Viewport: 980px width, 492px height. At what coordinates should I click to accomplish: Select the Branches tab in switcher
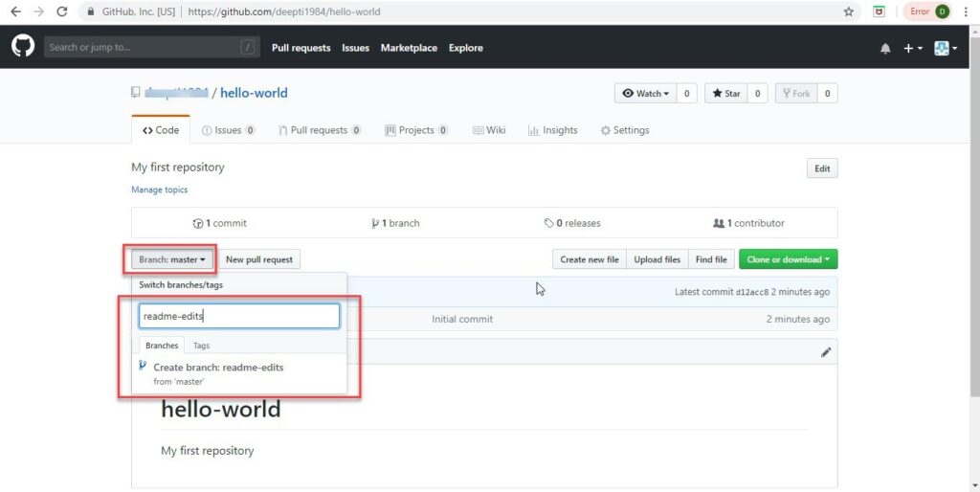click(x=162, y=346)
